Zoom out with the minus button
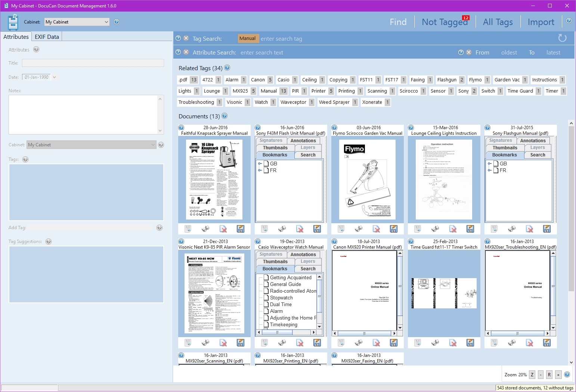The width and height of the screenshot is (576, 392). [541, 374]
